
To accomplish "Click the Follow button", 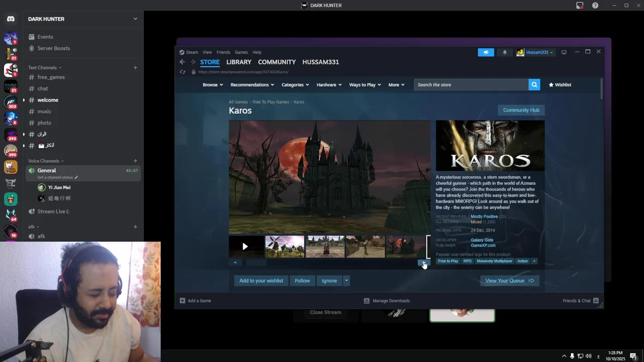I will click(302, 281).
